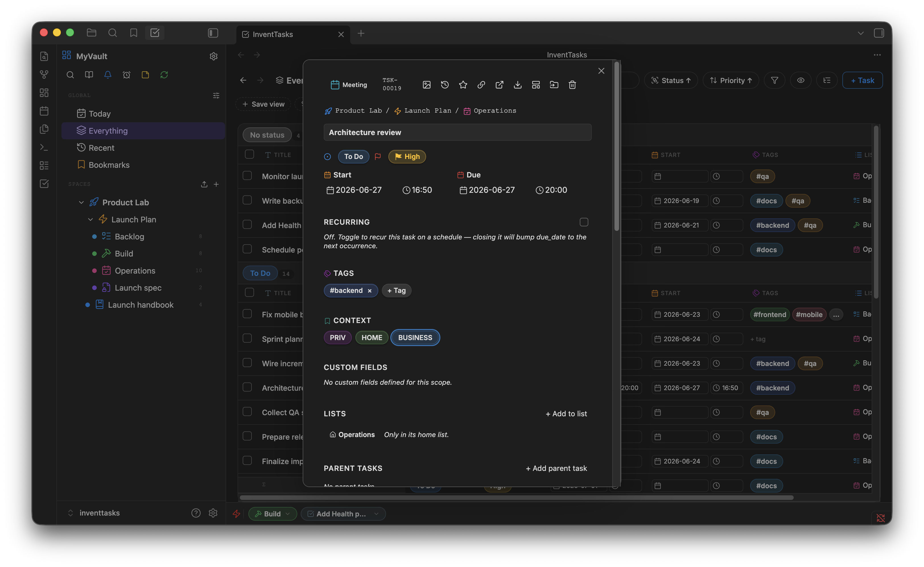Open vault settings gear next to MyVault
Viewport: 924px width, 567px height.
[x=213, y=56]
